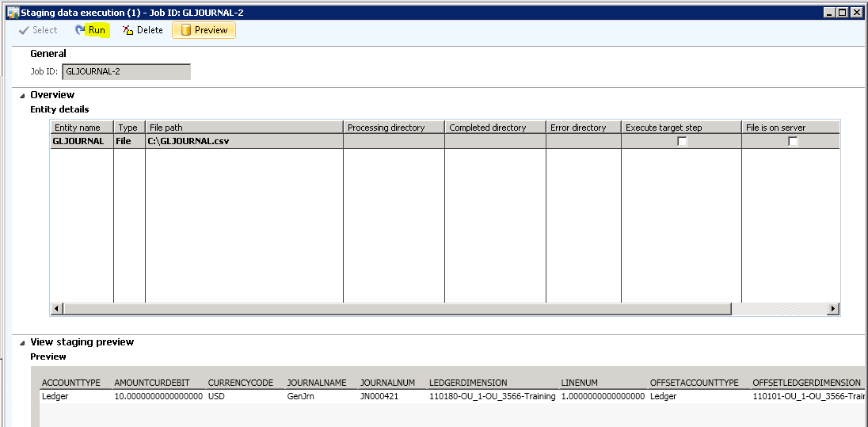Click the Delete icon in toolbar

(128, 30)
